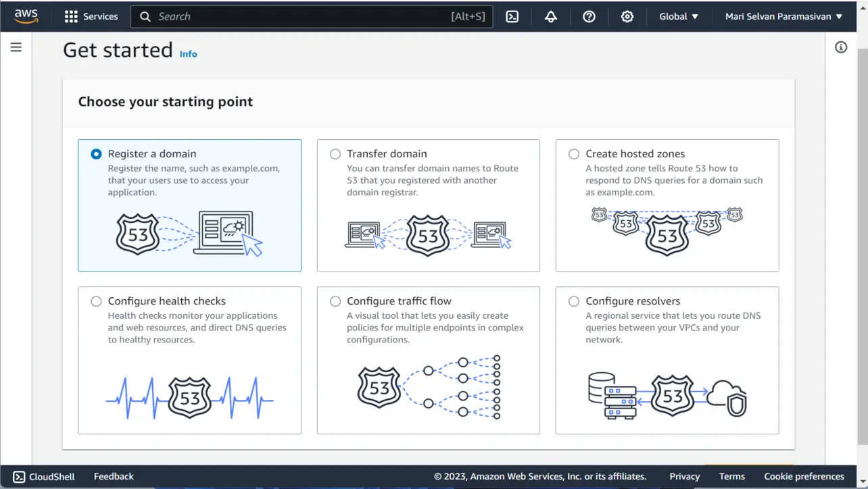Click the Create hosted zones illustration
Screen dimensions: 868x489
(x=667, y=230)
